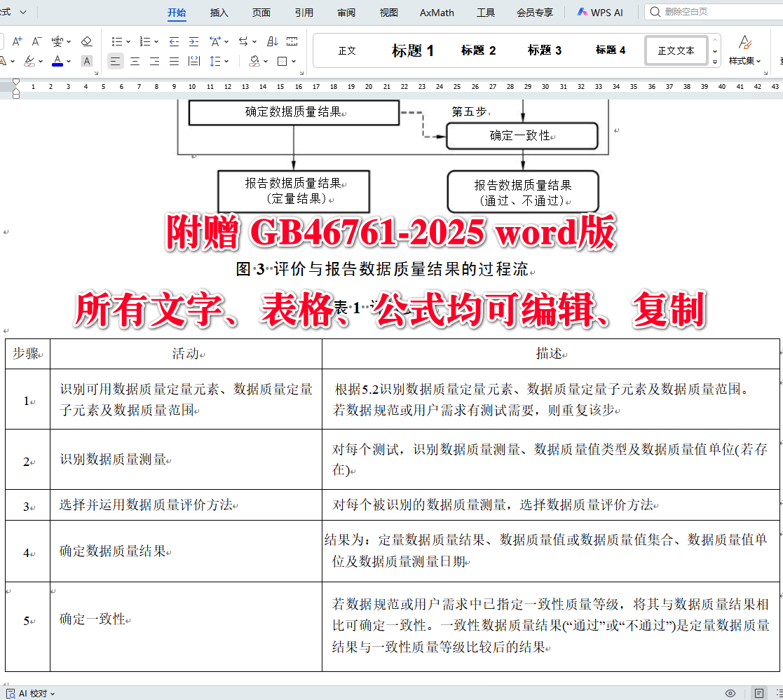Click the Font Color icon

pos(58,62)
